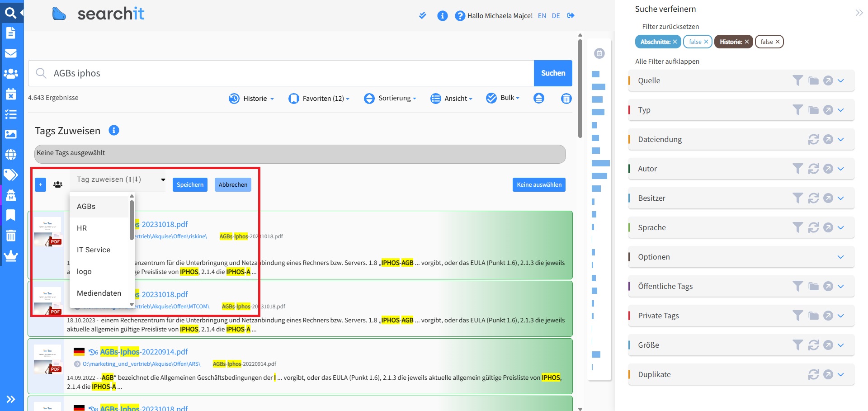Expand the Quelle filter section
868x411 pixels.
point(840,81)
